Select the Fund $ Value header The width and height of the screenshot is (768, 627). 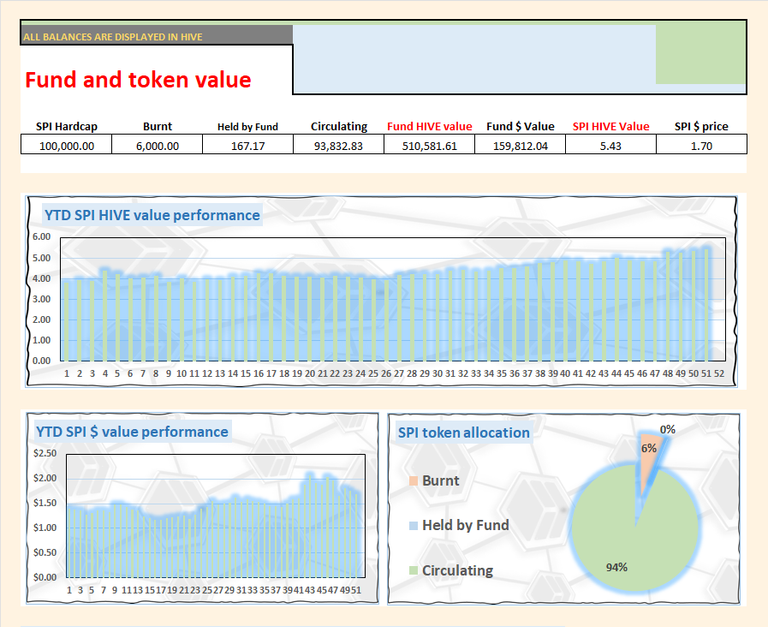tap(520, 126)
